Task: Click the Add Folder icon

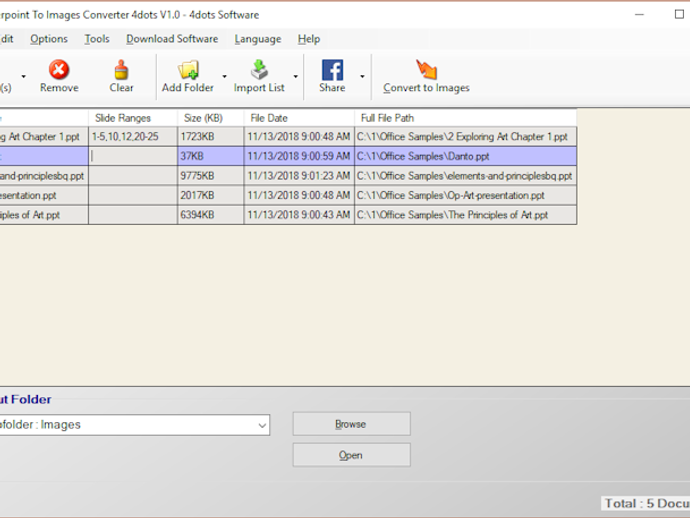Action: 188,70
